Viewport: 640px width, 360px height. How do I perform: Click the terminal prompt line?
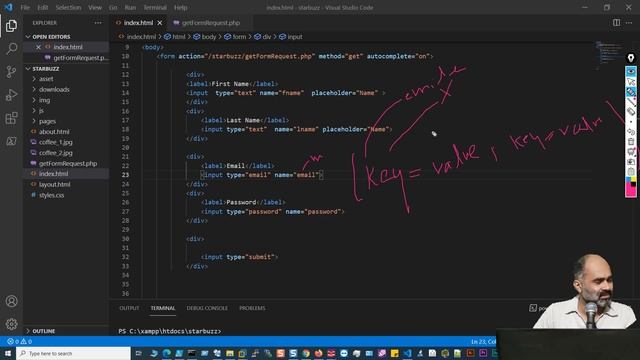click(x=170, y=331)
